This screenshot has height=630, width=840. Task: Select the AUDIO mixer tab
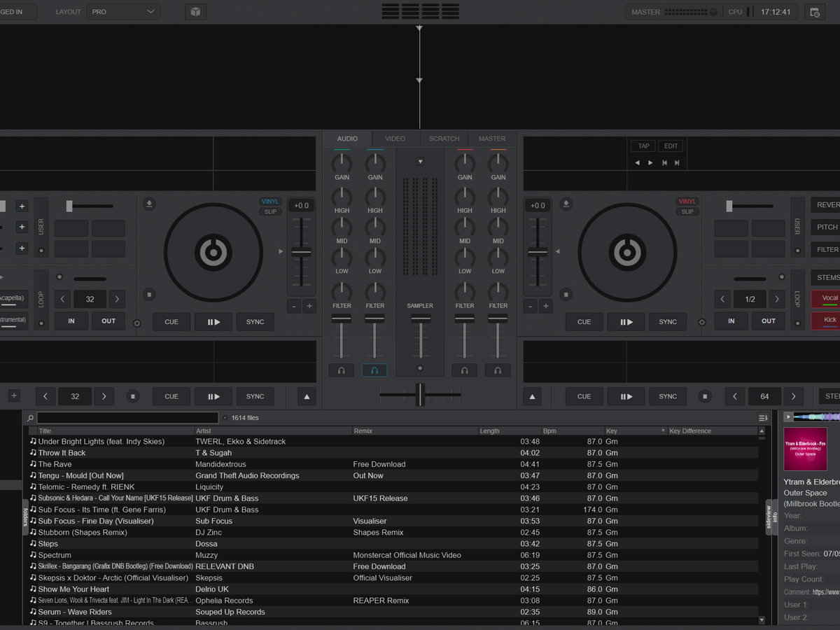click(347, 139)
